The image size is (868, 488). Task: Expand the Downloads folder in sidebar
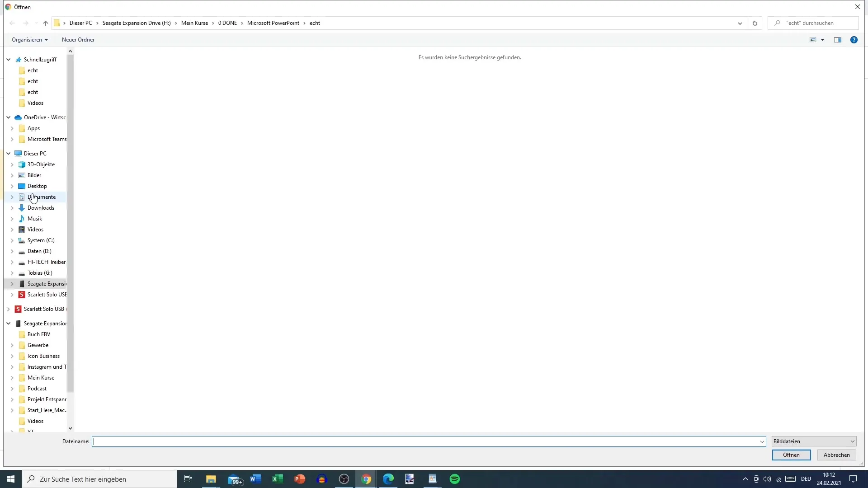[12, 207]
